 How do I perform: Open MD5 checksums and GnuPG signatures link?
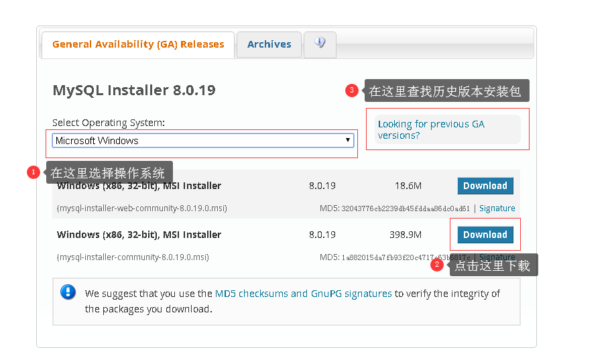303,294
